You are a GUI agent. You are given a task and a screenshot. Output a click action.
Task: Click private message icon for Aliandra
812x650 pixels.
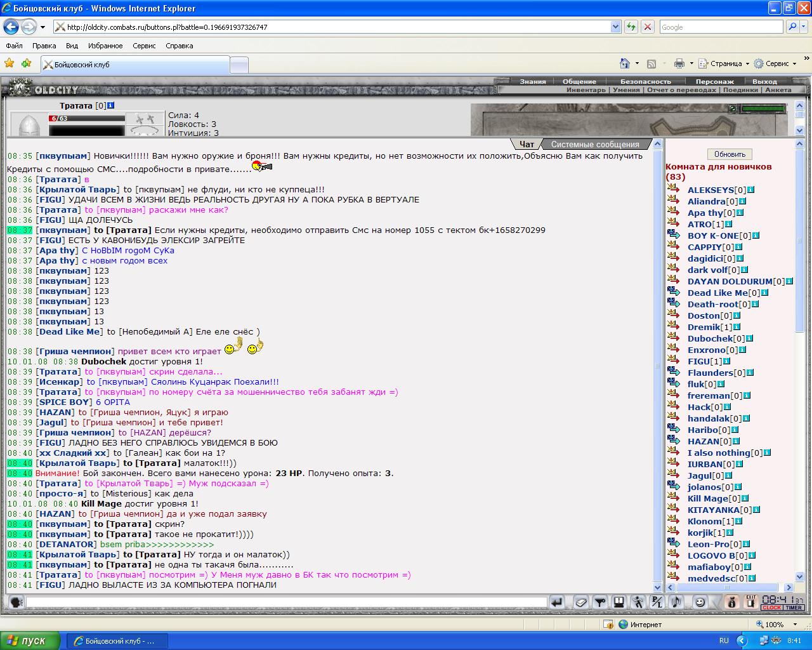673,201
